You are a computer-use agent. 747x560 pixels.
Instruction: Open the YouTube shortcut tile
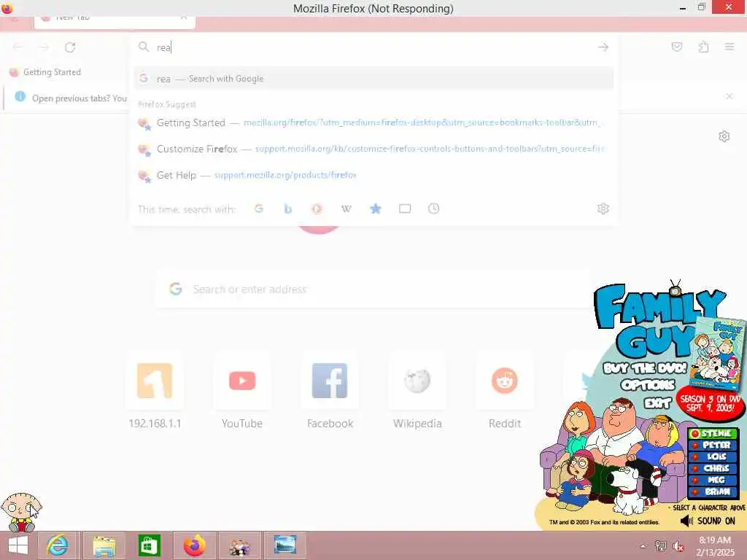point(242,391)
